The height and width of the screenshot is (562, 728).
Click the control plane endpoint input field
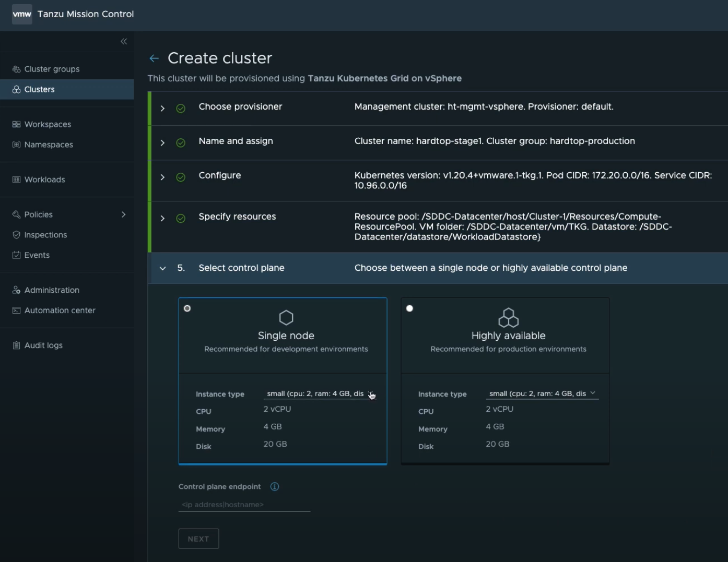coord(244,505)
